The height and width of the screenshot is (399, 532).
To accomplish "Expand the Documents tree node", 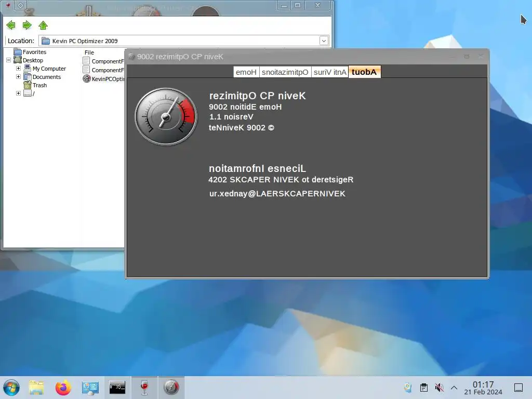I will coord(18,77).
